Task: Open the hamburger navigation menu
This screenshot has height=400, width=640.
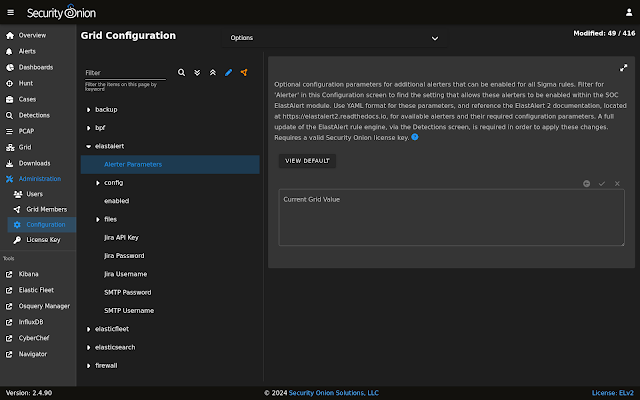Action: pos(11,13)
